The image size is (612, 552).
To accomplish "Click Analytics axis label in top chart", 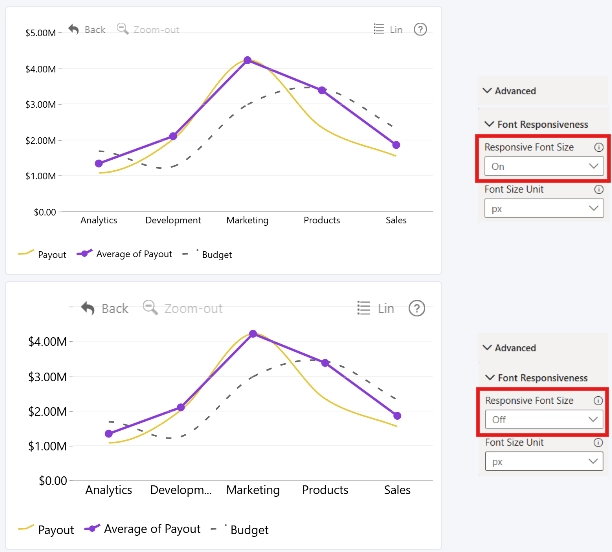I will 99,220.
